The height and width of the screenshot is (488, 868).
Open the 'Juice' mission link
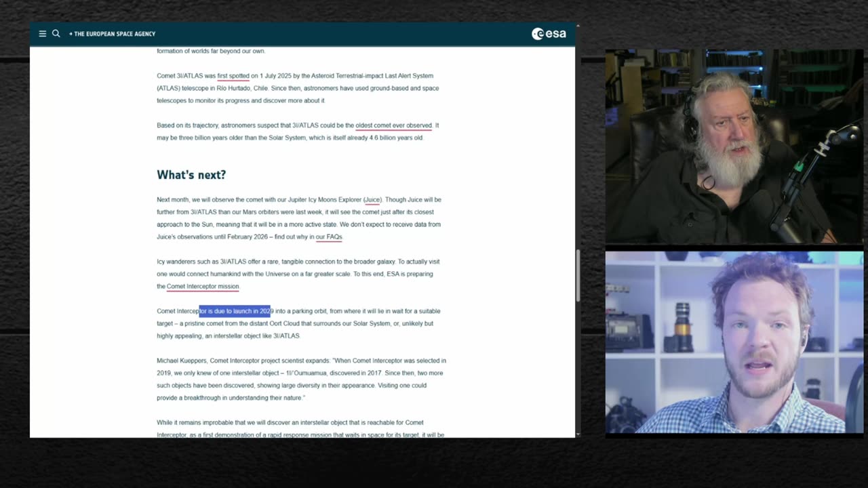coord(372,200)
